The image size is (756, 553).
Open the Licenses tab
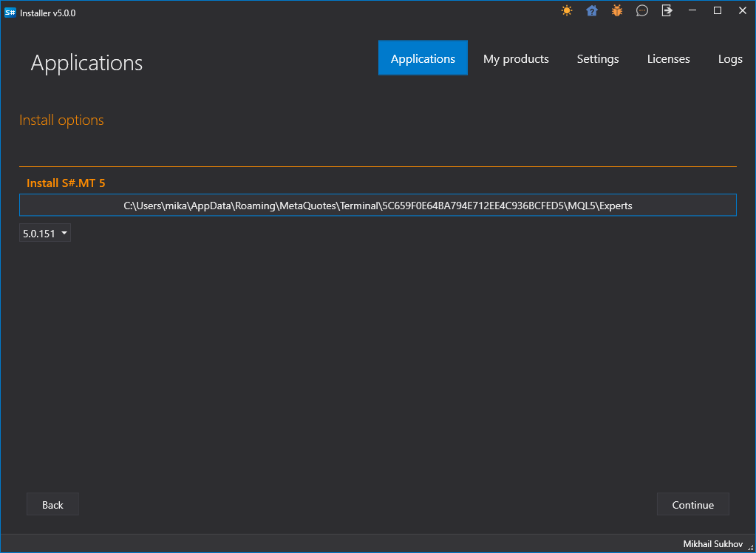[x=668, y=58]
